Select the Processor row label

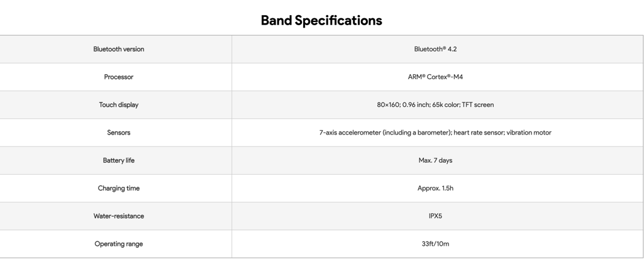tap(119, 77)
